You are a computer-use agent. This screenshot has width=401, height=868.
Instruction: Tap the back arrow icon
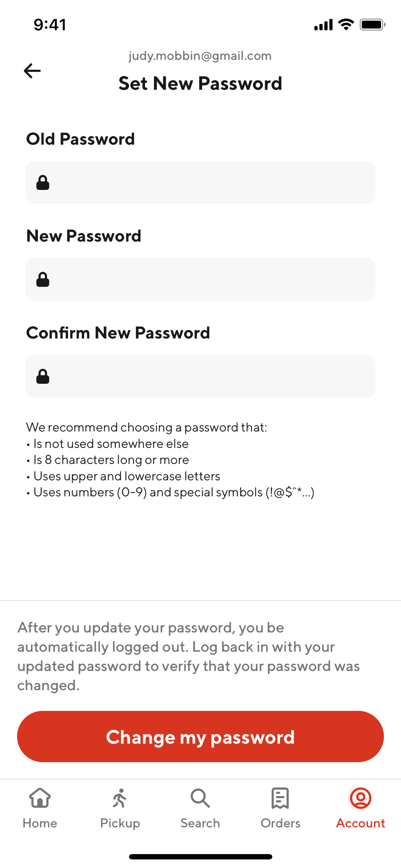click(32, 71)
